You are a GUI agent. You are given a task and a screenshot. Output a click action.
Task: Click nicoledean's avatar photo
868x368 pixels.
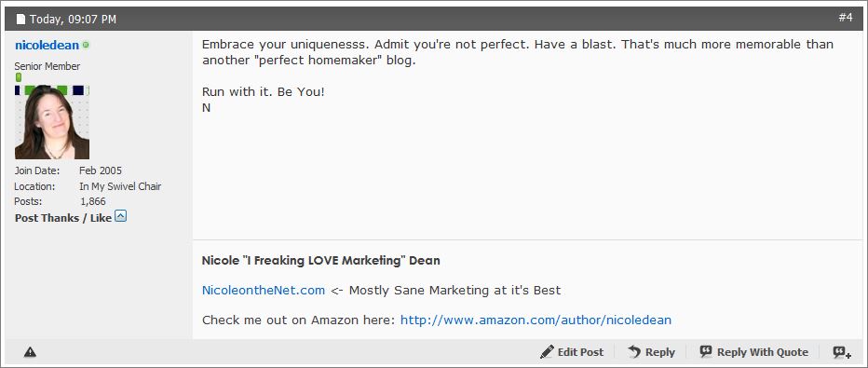(52, 122)
